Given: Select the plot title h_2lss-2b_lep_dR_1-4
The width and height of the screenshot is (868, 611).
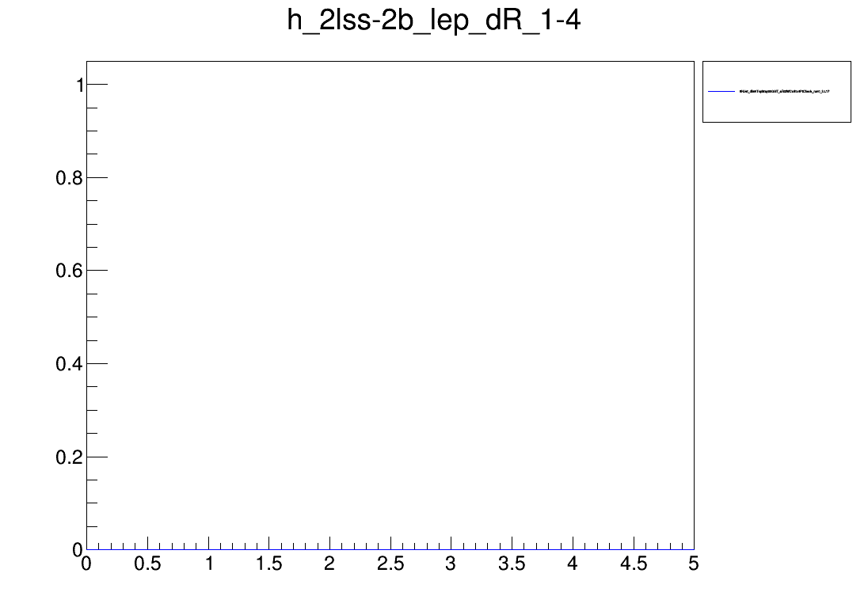Looking at the screenshot, I should (x=433, y=21).
